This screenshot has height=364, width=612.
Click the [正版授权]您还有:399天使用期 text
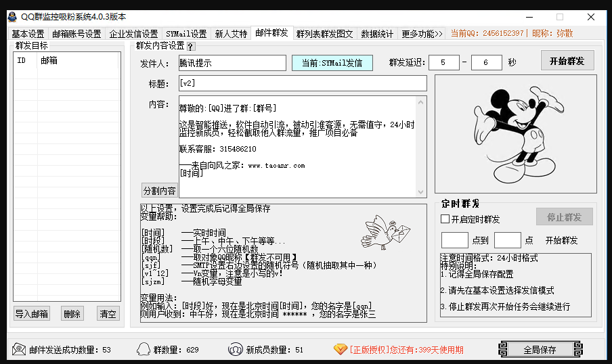coord(407,350)
